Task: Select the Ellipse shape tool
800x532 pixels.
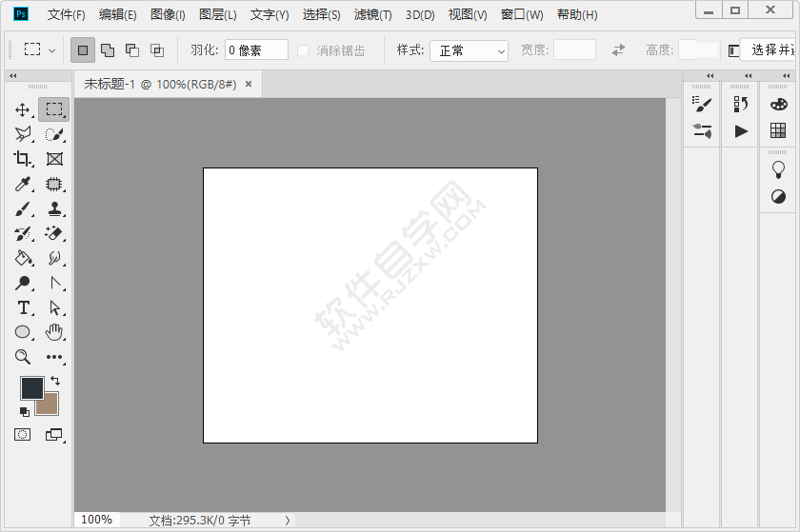Action: [23, 332]
